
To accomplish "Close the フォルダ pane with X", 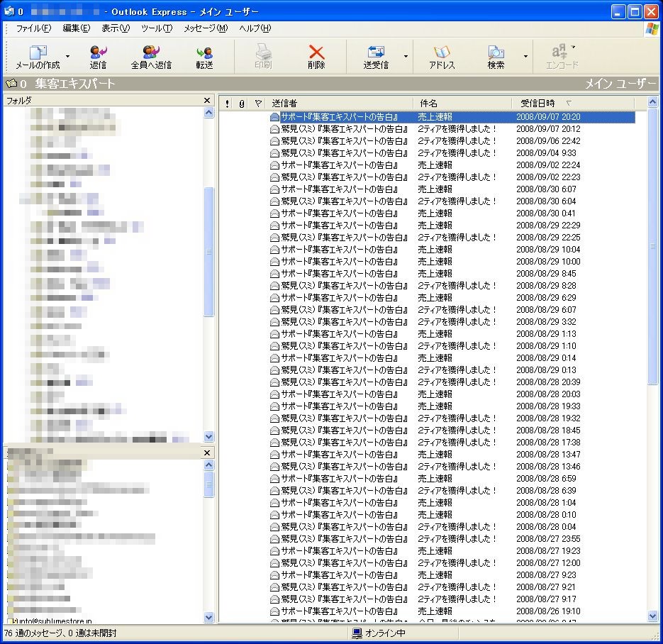I will tap(207, 100).
